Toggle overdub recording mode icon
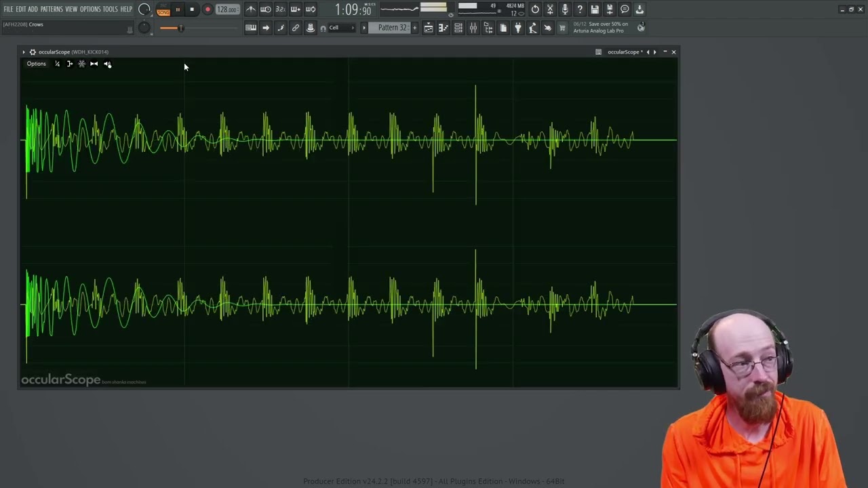The image size is (868, 488). tap(296, 9)
